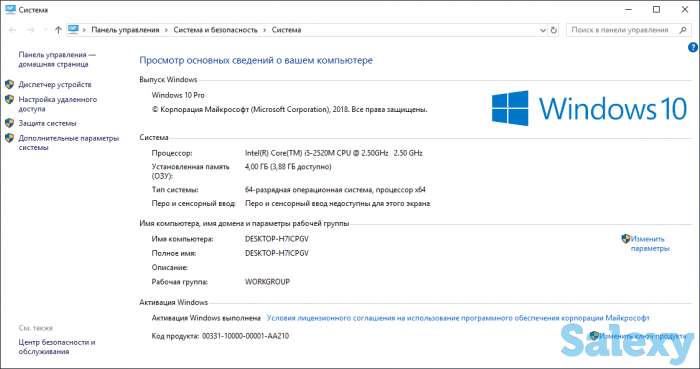Image resolution: width=700 pixels, height=369 pixels.
Task: Click the 'WORKGROUP' value
Action: pyautogui.click(x=267, y=282)
